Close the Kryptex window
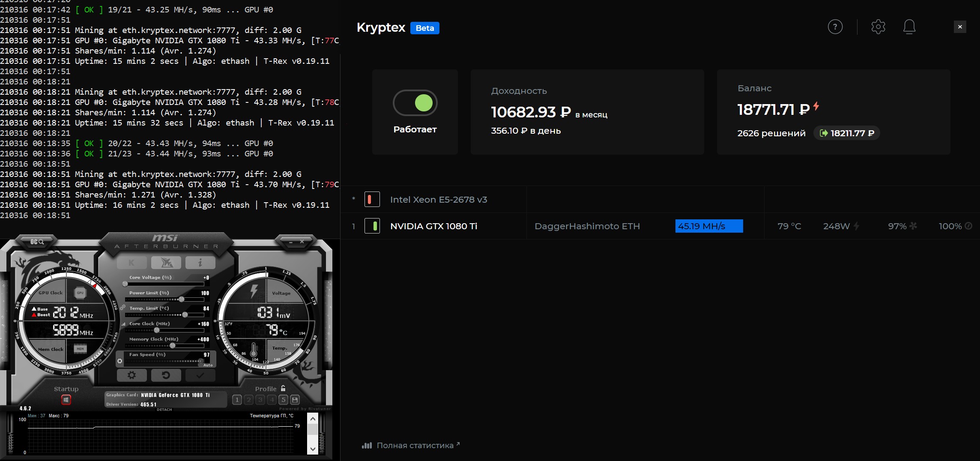The width and height of the screenshot is (980, 461). click(x=960, y=27)
